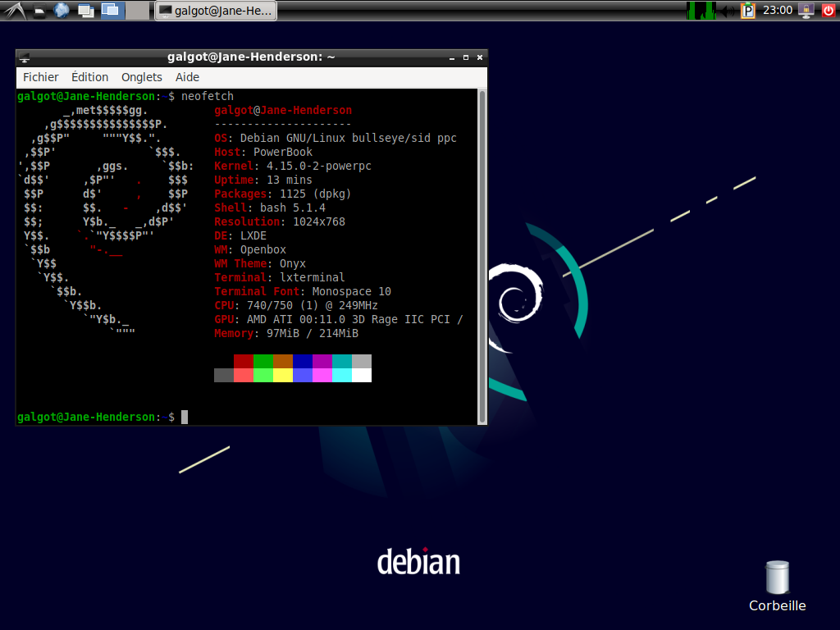Viewport: 840px width, 630px height.
Task: Open the Corbeille trash on desktop
Action: [778, 586]
